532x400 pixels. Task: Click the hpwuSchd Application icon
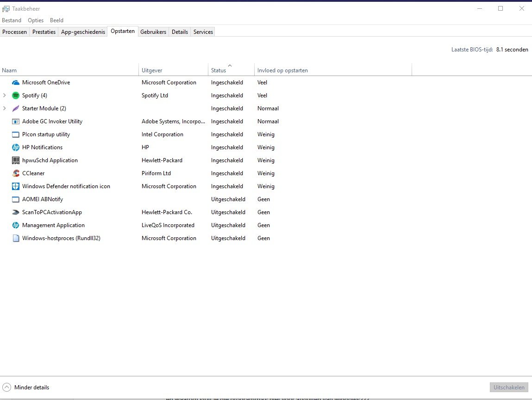(x=16, y=160)
